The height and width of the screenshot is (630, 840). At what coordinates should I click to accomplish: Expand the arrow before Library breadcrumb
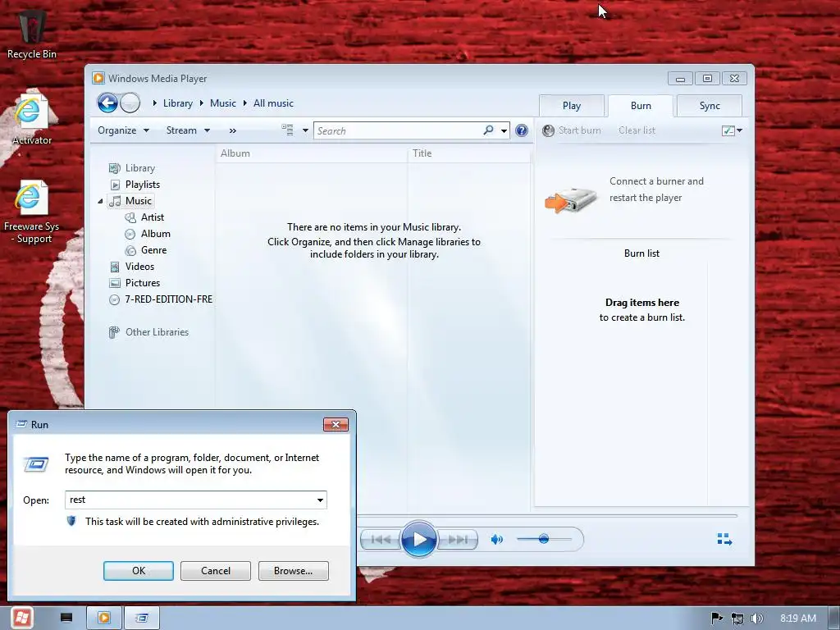pyautogui.click(x=155, y=103)
